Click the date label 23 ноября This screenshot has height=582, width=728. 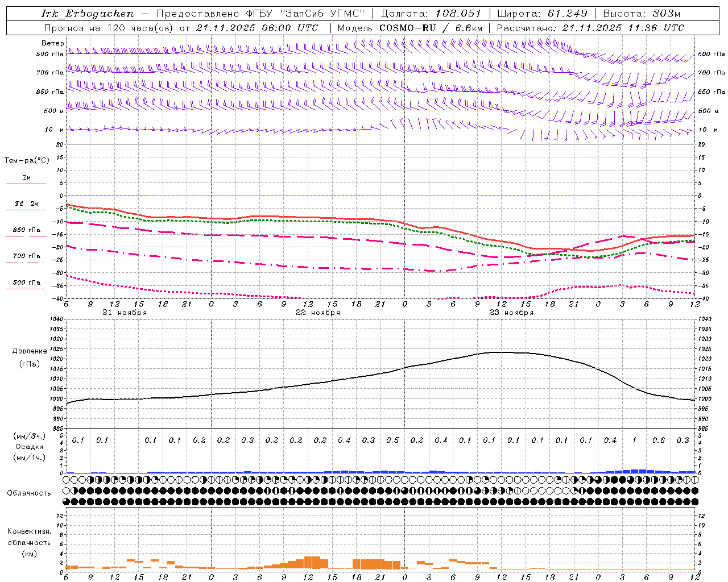[x=511, y=313]
